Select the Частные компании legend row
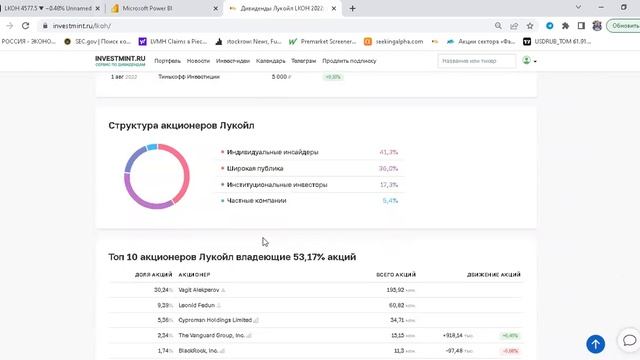The width and height of the screenshot is (640, 360). pyautogui.click(x=310, y=201)
